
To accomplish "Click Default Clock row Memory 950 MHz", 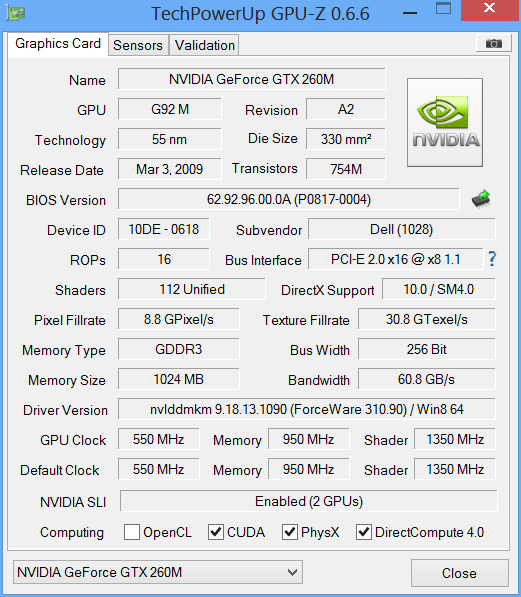I will click(308, 469).
